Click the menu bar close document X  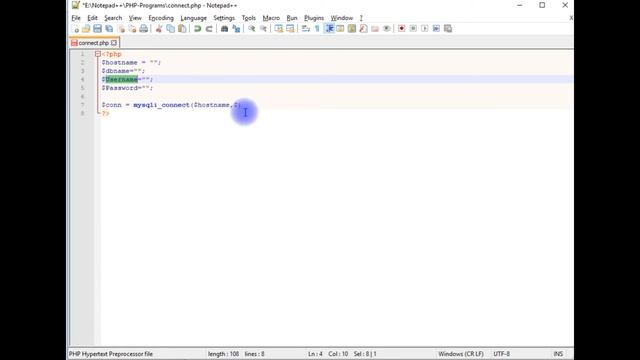571,18
